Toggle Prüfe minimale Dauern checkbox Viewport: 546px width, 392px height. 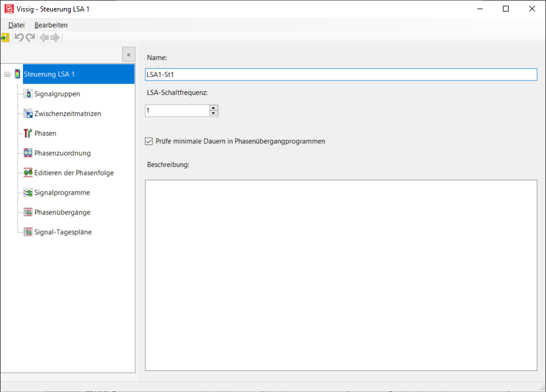[149, 141]
